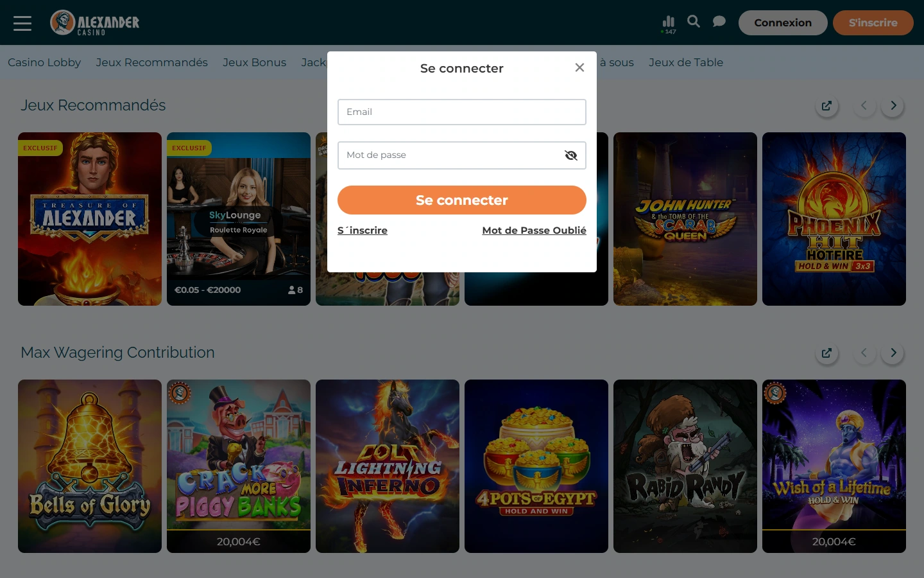Follow the S´inscrire link in dialog
The image size is (924, 578).
point(363,231)
